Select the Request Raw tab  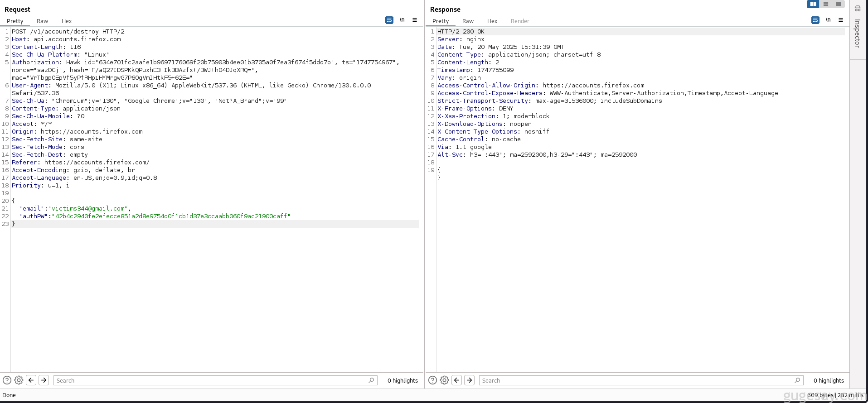click(42, 21)
